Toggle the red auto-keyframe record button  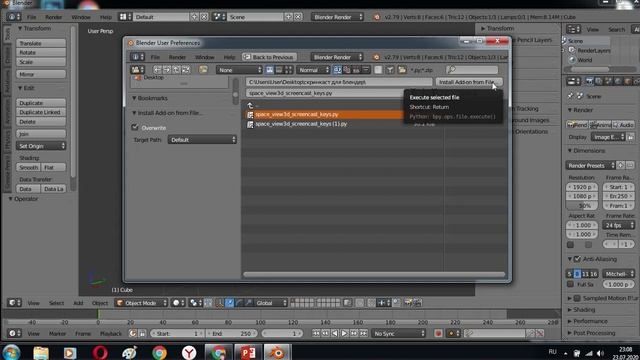pos(438,333)
